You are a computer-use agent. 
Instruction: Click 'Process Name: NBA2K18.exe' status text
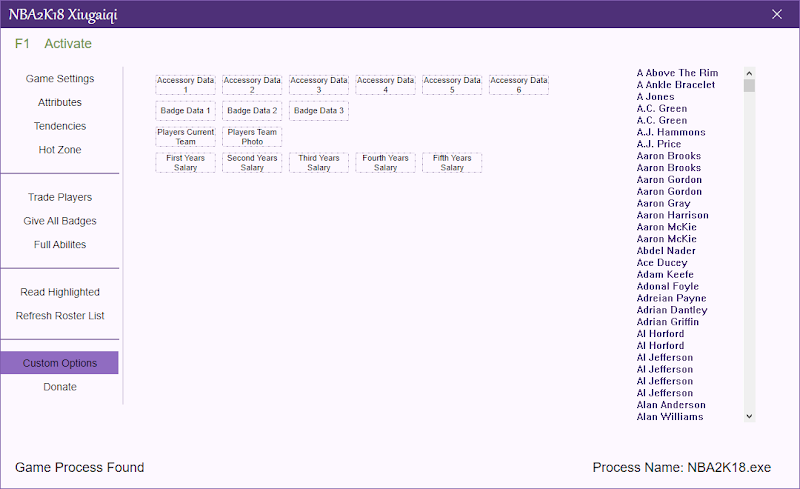click(x=682, y=468)
